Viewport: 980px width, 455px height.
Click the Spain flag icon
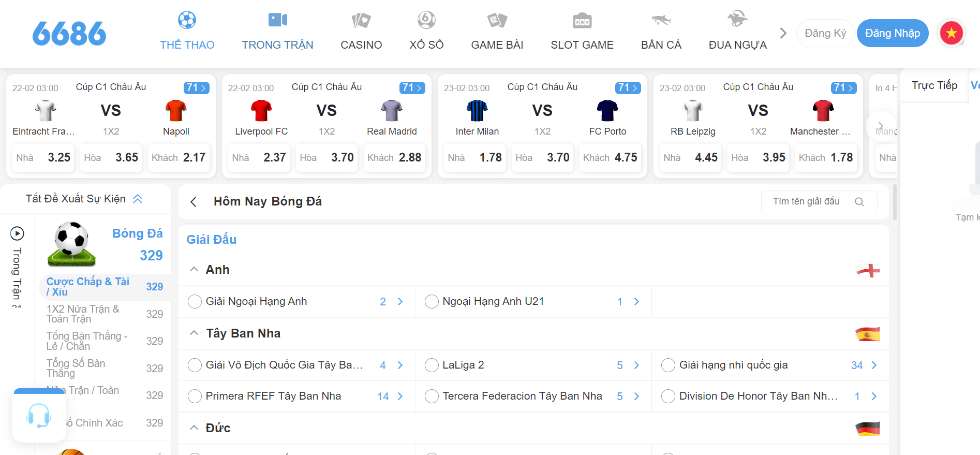click(x=868, y=334)
